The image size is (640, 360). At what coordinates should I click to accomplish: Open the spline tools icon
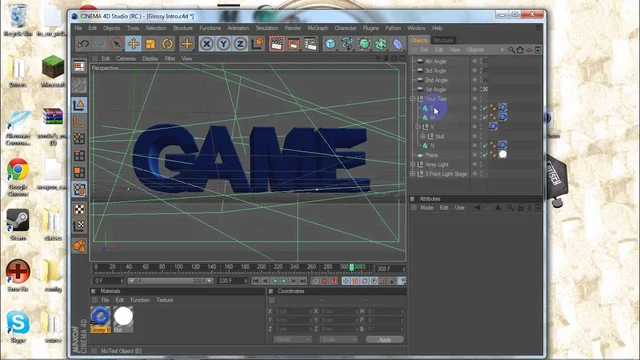point(347,44)
